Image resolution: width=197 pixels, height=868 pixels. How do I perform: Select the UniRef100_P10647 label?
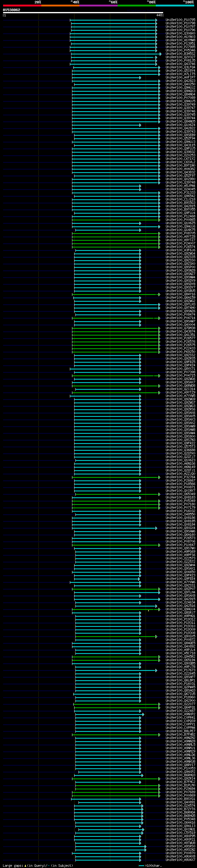tap(180, 545)
